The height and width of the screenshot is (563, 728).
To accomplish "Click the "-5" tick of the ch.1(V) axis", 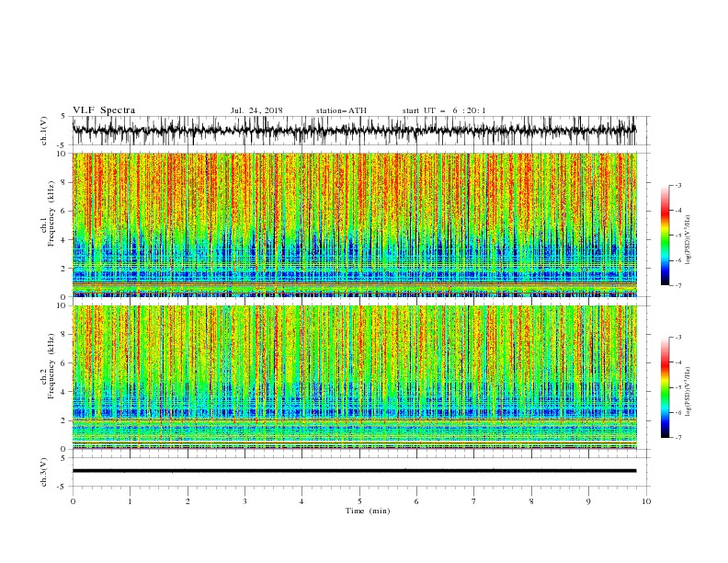I will [62, 145].
